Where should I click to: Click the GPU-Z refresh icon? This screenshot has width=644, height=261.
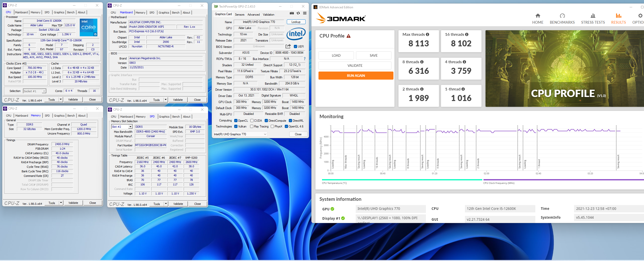point(298,13)
